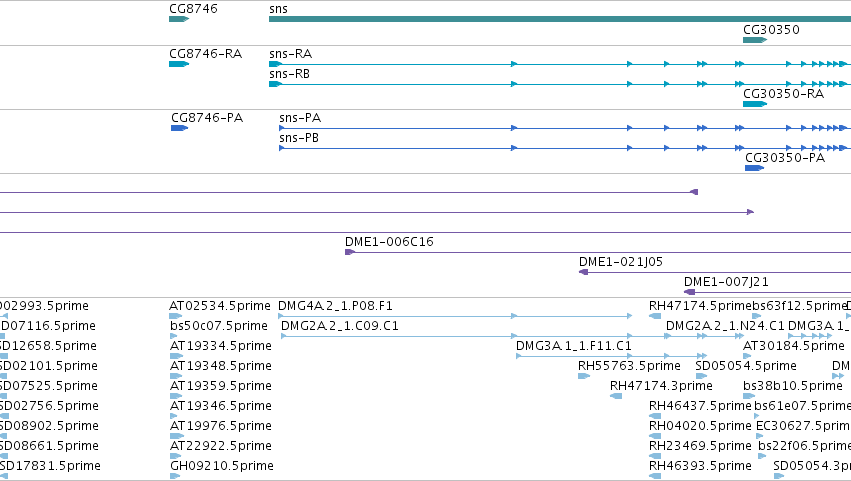This screenshot has height=481, width=851.
Task: Open the SD08902.5prime EST label
Action: click(x=49, y=426)
